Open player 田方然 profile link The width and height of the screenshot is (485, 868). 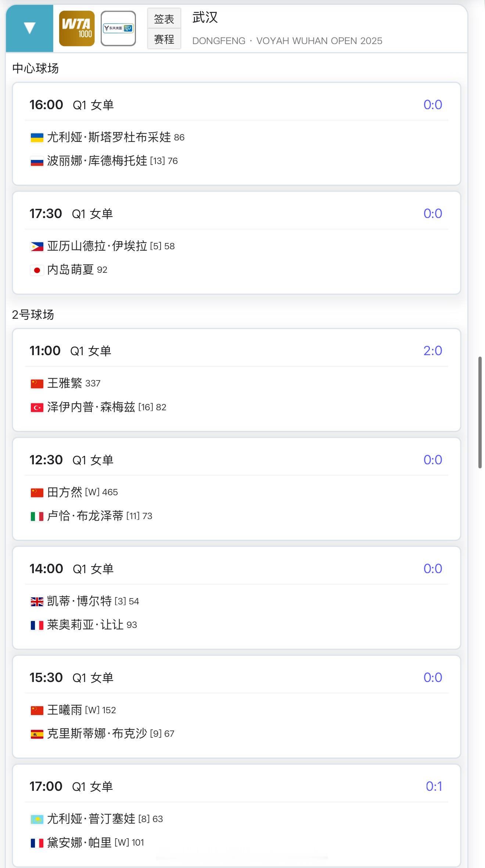(x=65, y=492)
